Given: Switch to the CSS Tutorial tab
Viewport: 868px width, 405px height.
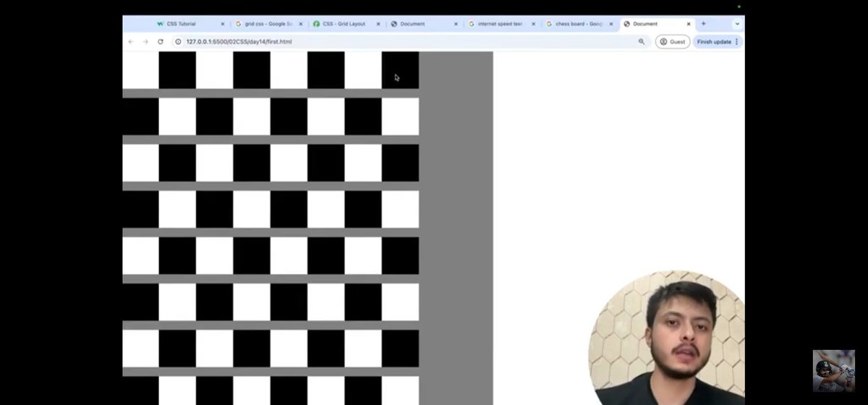Looking at the screenshot, I should [191, 24].
